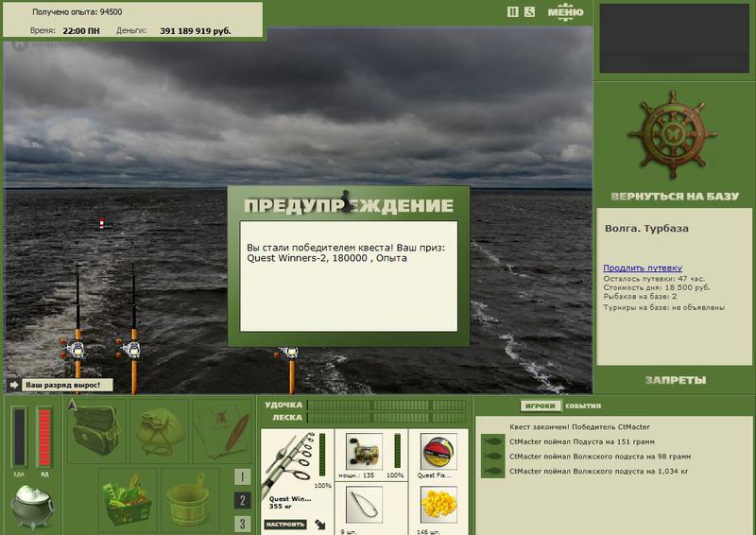Click the УДОЧКА tension bar

[387, 405]
